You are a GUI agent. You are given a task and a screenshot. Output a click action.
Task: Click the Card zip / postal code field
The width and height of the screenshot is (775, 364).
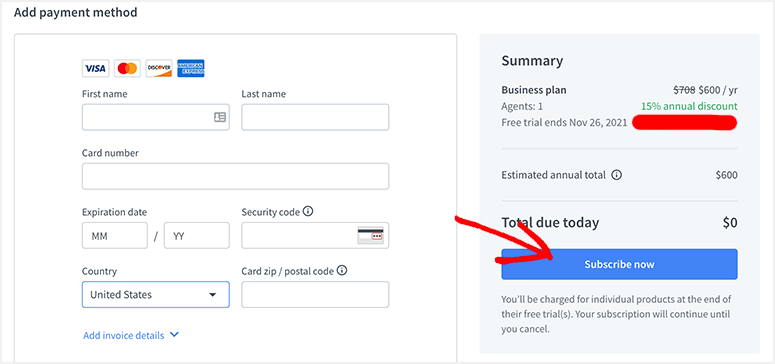(315, 295)
